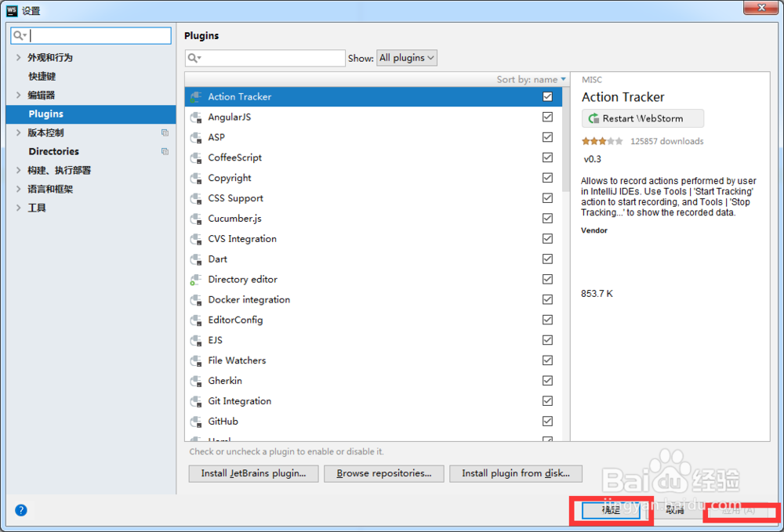Disable the Action Tracker plugin checkbox
This screenshot has height=532, width=784.
coord(547,97)
